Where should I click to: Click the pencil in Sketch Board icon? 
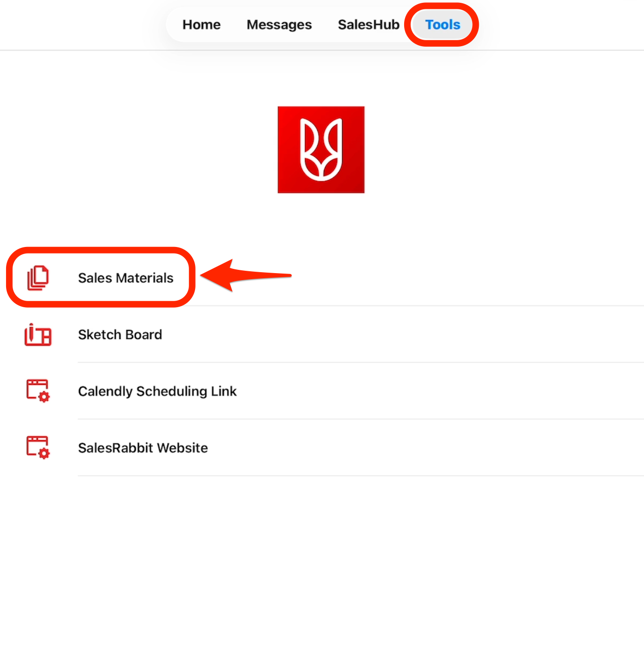click(31, 333)
